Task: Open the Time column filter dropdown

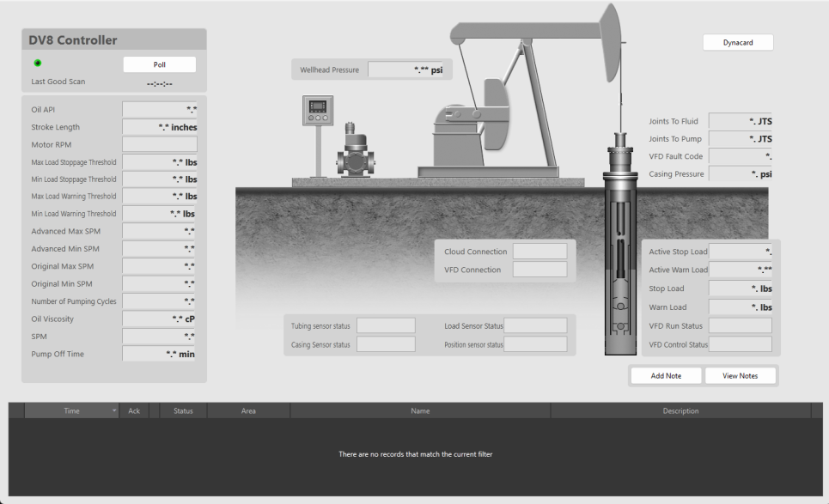Action: point(113,410)
